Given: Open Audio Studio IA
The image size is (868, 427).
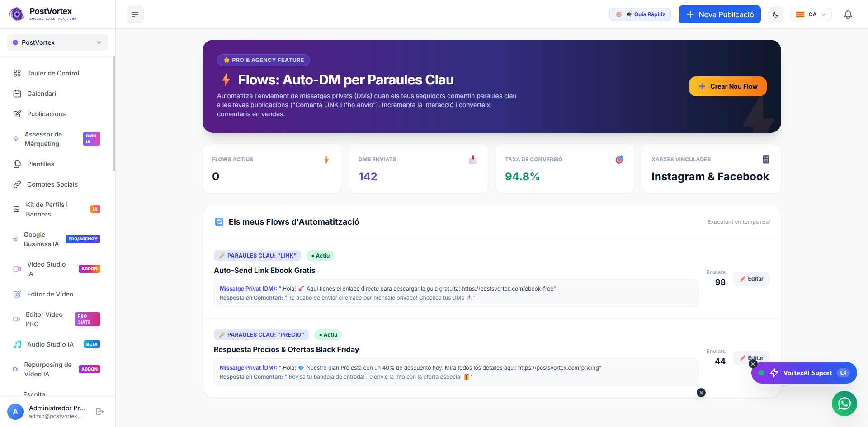Looking at the screenshot, I should (x=57, y=344).
